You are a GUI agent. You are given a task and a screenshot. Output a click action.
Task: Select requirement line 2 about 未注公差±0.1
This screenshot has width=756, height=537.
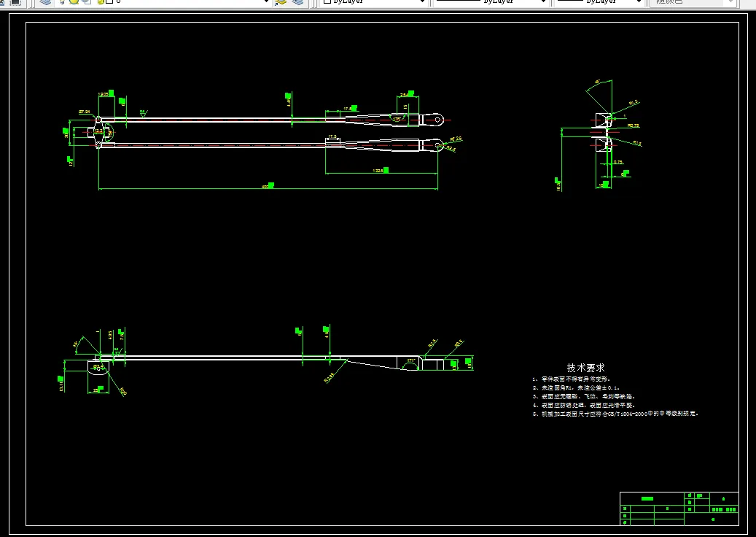576,388
